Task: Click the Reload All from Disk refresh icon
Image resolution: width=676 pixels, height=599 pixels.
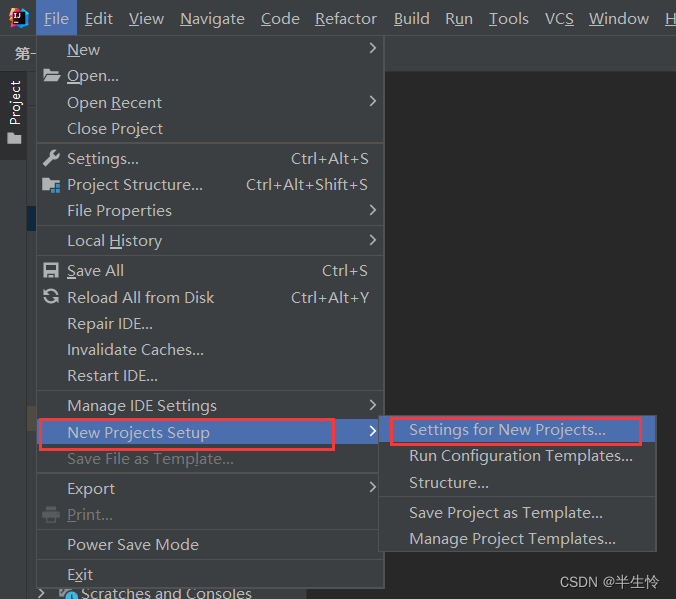Action: [51, 297]
